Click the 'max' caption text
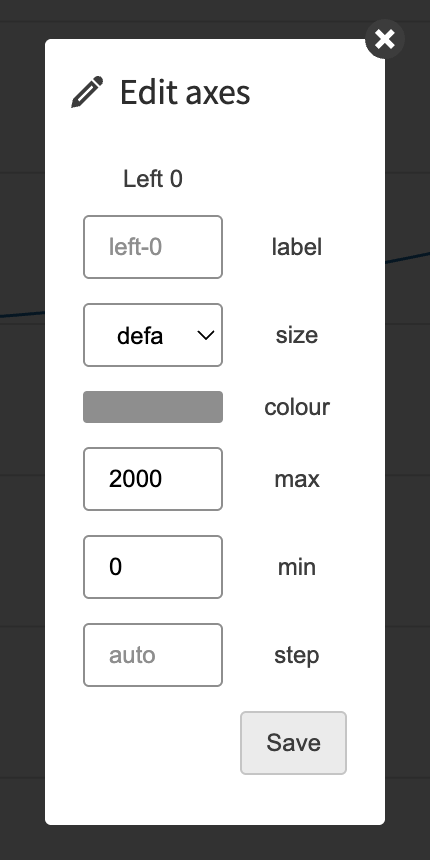 pos(297,479)
